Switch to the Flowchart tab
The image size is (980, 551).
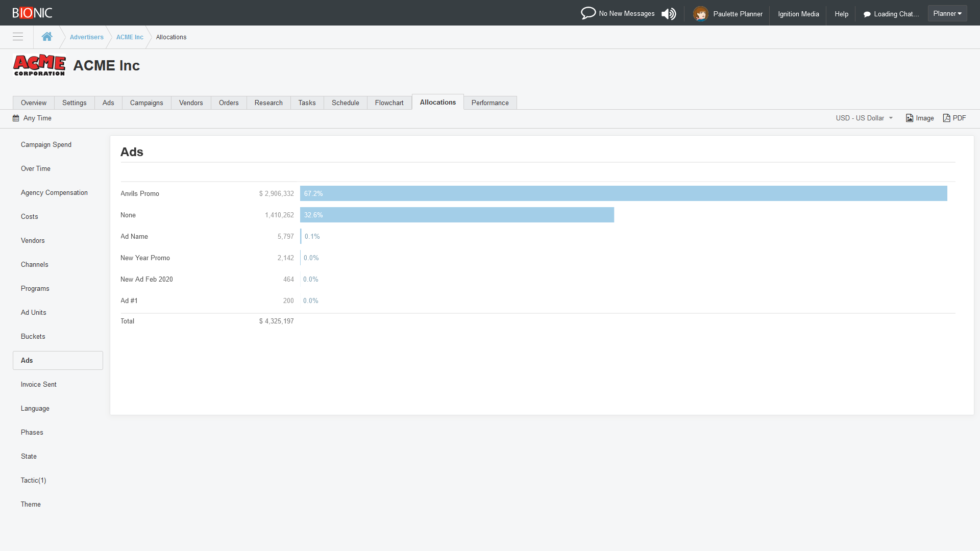click(x=389, y=103)
